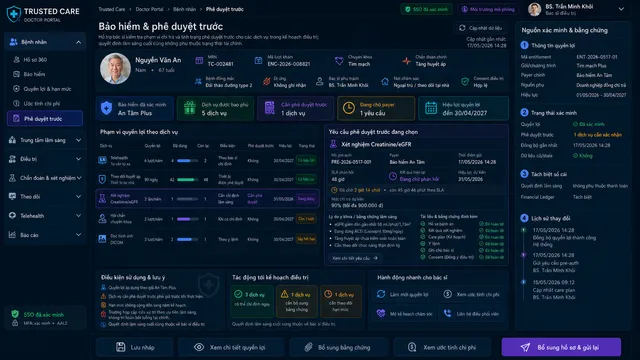The width and height of the screenshot is (640, 360).
Task: Open the Hồ sơ 360 sidebar item
Action: point(45,60)
